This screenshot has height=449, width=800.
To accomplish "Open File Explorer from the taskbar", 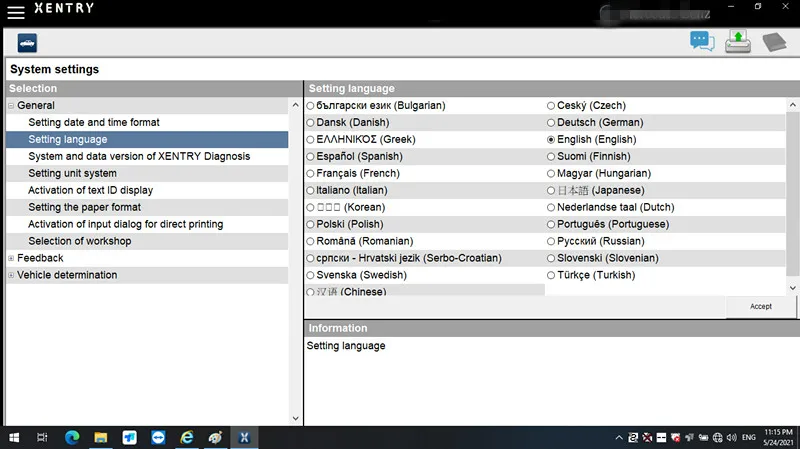I will pos(101,438).
